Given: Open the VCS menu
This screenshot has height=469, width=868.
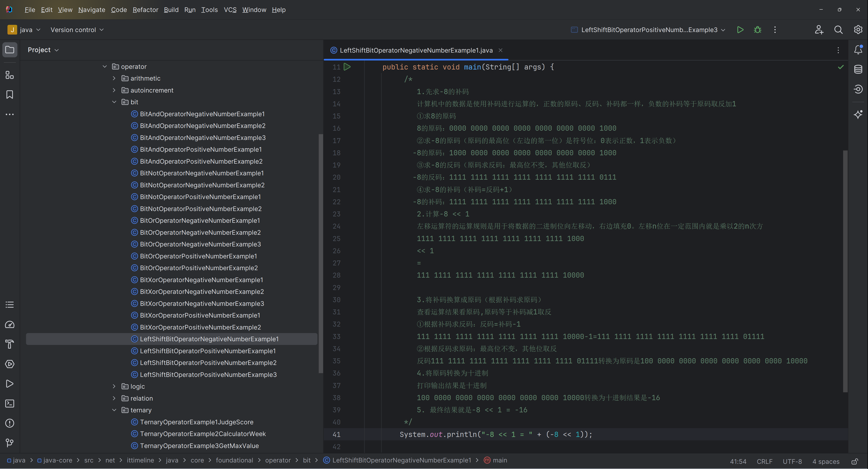Looking at the screenshot, I should 230,10.
